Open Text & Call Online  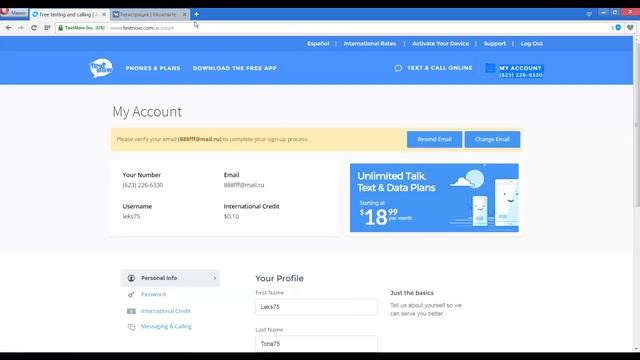440,68
